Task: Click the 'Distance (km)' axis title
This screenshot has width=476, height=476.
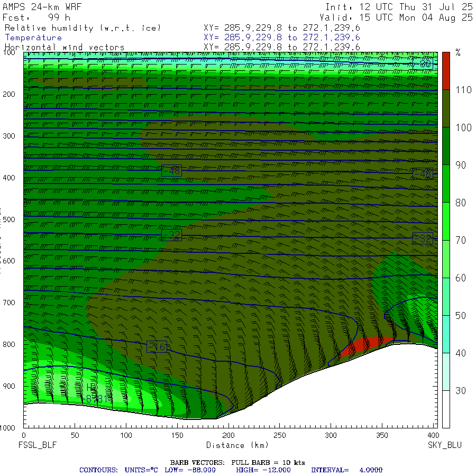Action: click(237, 445)
